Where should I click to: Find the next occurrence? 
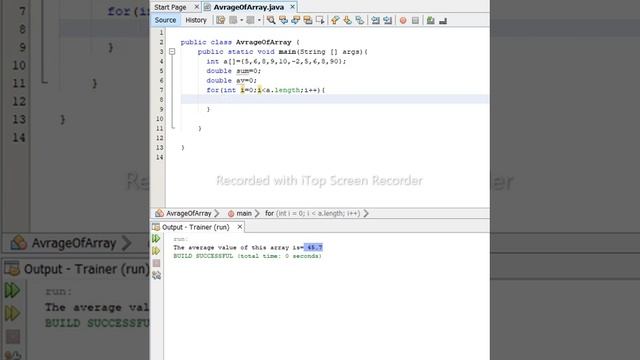296,20
